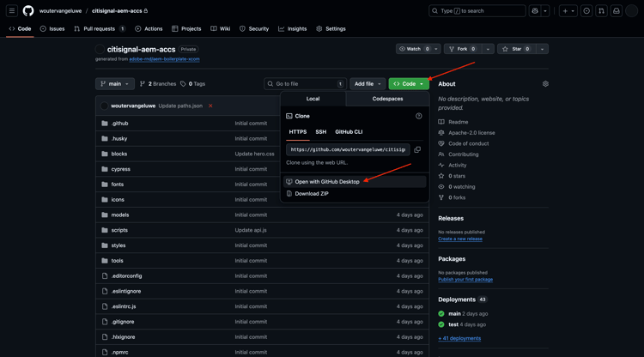Click the top search bar
The image size is (644, 357).
click(x=477, y=11)
